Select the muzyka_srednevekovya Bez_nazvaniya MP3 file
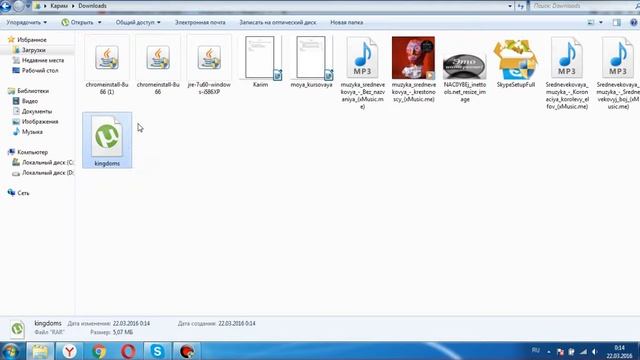The width and height of the screenshot is (640, 360). click(x=362, y=73)
